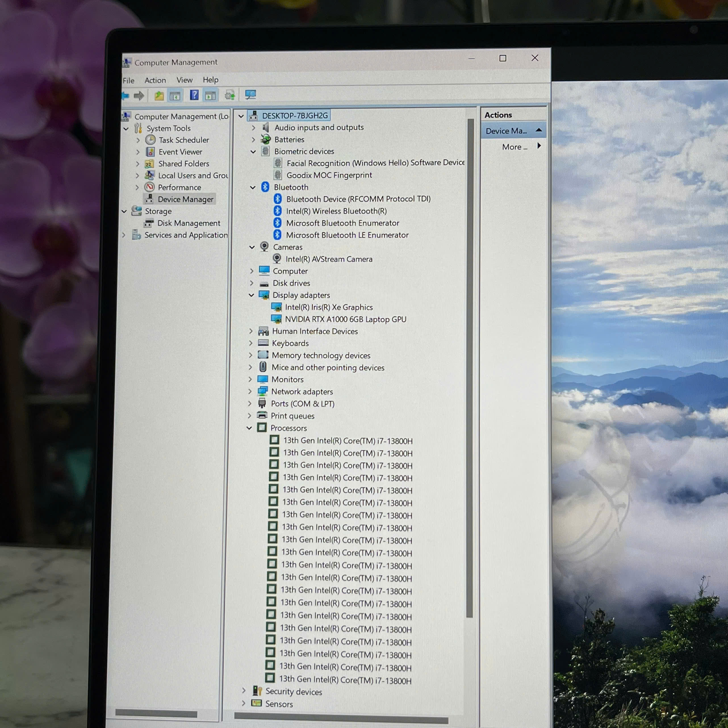The image size is (728, 728).
Task: Select Intel(R) AVStream Camera device
Action: [329, 259]
